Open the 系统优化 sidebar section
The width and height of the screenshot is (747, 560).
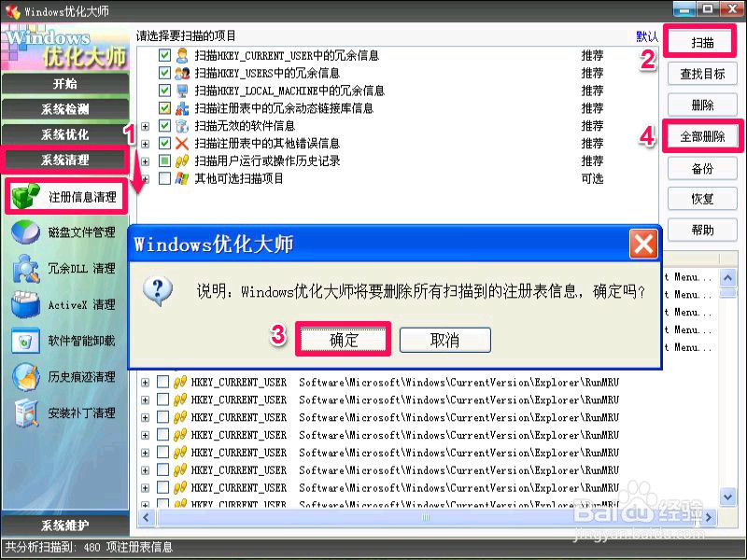click(x=65, y=134)
